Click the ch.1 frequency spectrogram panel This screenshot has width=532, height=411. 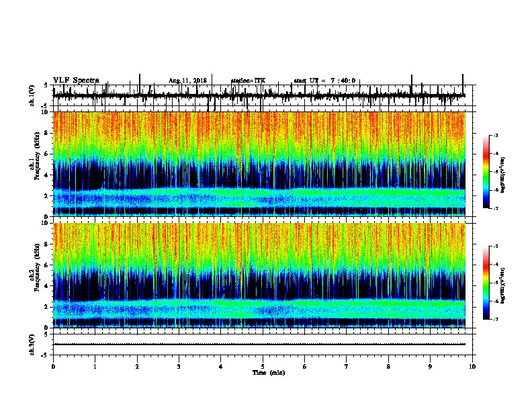point(259,164)
